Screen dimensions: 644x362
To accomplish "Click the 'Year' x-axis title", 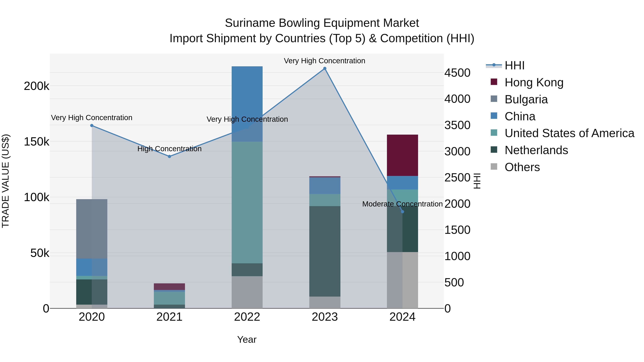I will click(x=247, y=339).
